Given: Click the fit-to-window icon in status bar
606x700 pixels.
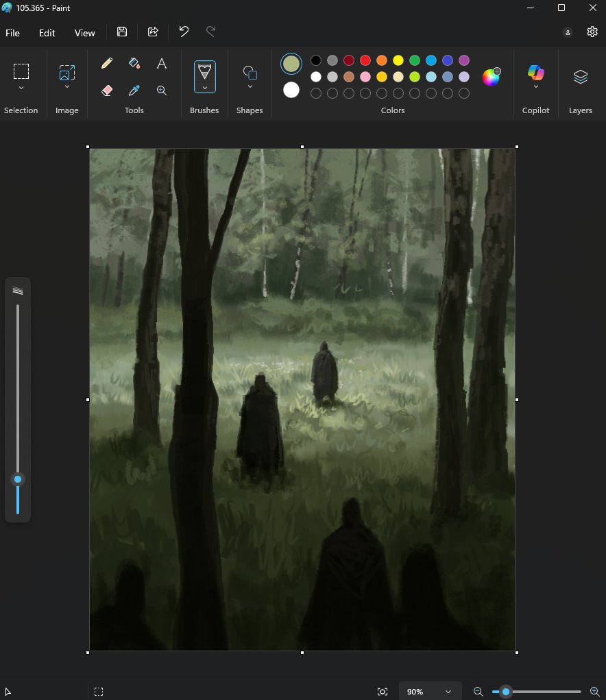Looking at the screenshot, I should (383, 692).
